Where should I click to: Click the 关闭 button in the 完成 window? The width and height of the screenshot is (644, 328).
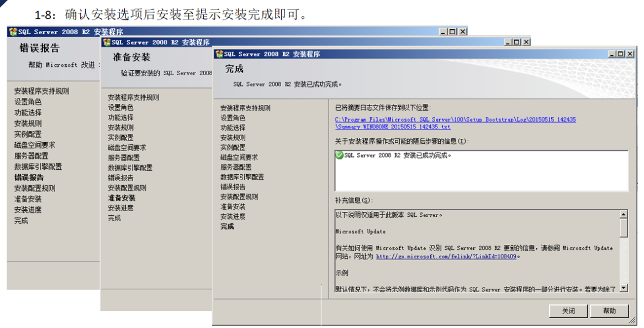[568, 311]
